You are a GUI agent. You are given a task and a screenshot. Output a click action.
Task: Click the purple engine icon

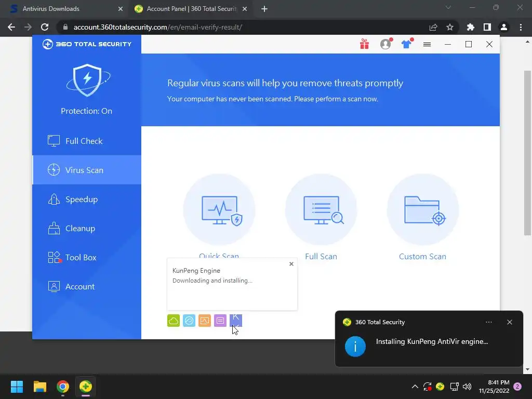[x=220, y=321]
